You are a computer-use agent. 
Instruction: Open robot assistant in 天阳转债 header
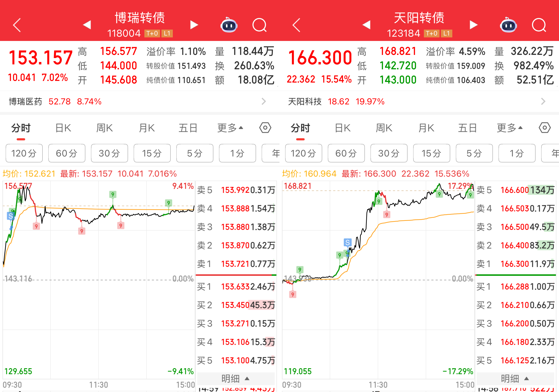tap(508, 25)
